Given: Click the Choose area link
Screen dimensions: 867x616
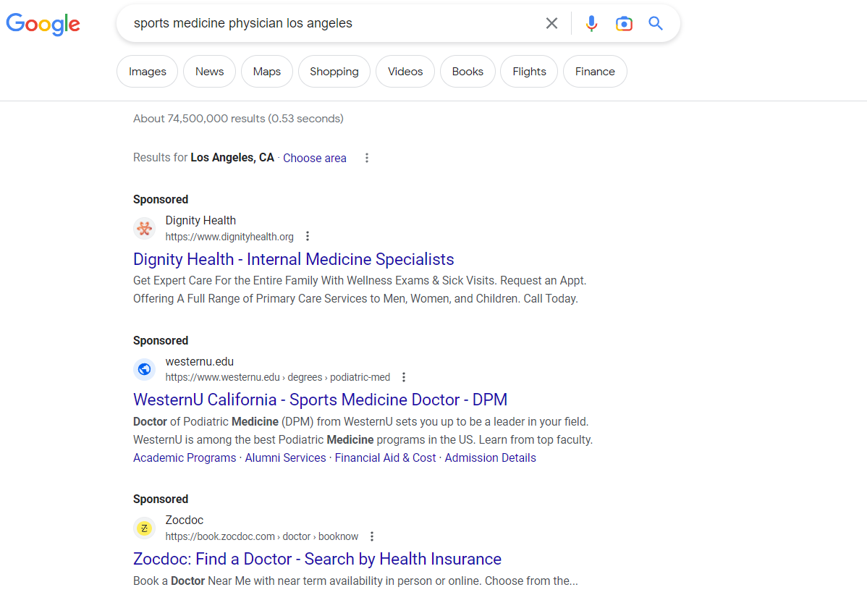Looking at the screenshot, I should coord(315,158).
